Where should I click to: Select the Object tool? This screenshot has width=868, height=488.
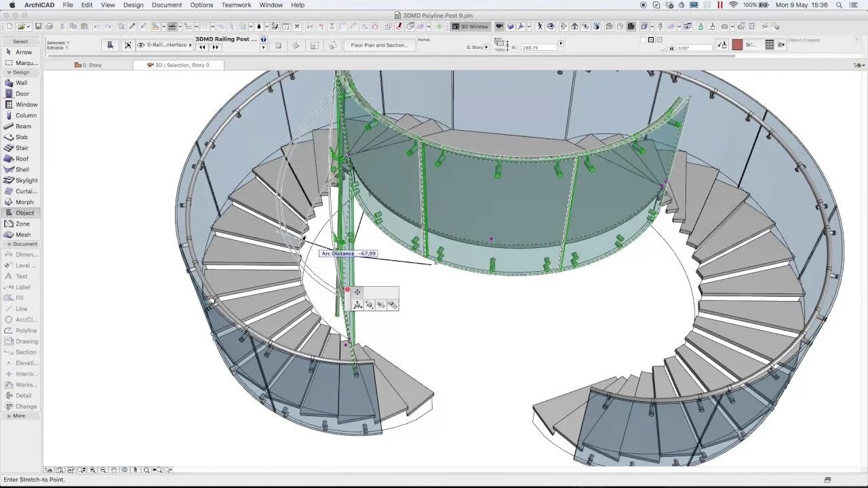coord(20,213)
